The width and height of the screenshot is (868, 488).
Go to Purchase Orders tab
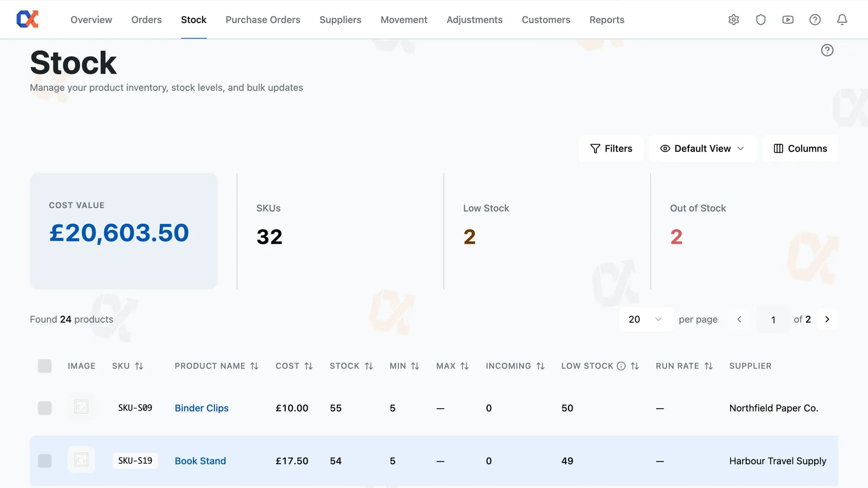(x=263, y=20)
